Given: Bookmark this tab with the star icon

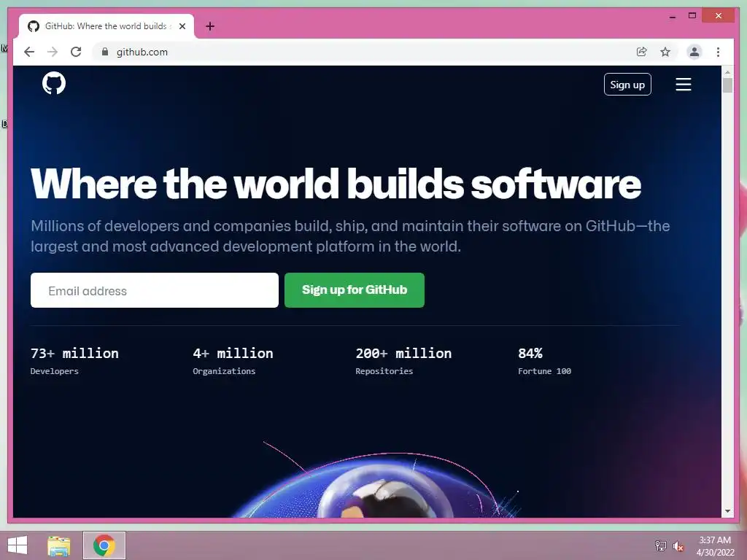Looking at the screenshot, I should coord(665,52).
